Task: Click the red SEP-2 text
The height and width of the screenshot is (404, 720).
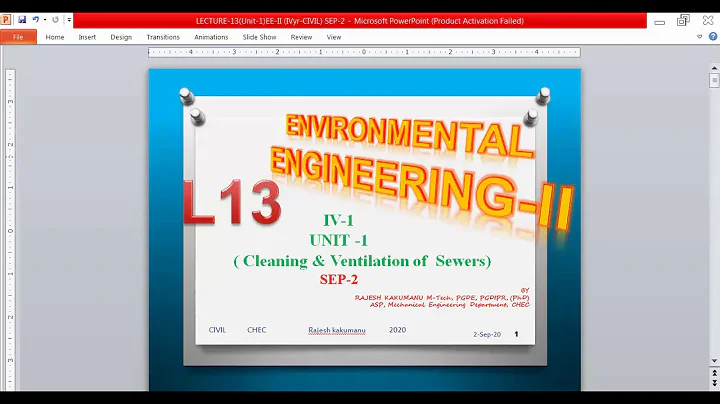Action: (x=339, y=279)
